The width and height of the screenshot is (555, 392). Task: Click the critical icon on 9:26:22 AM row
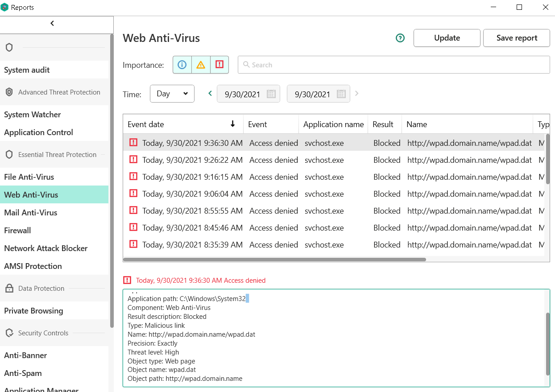133,159
